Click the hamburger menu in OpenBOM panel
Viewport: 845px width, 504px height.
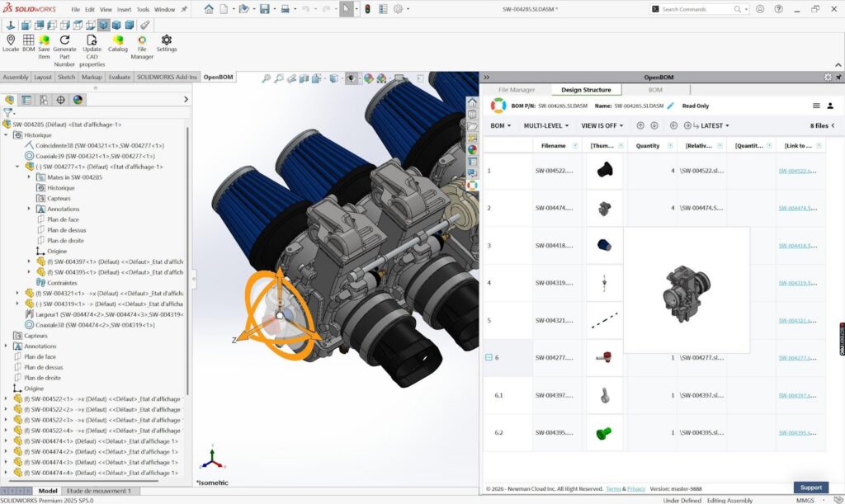tap(816, 106)
